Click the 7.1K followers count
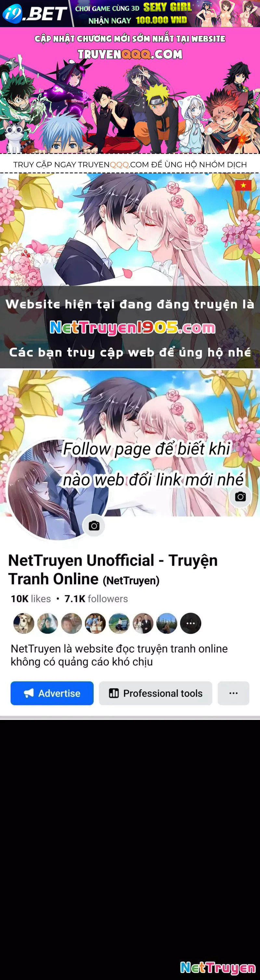 pos(96,599)
